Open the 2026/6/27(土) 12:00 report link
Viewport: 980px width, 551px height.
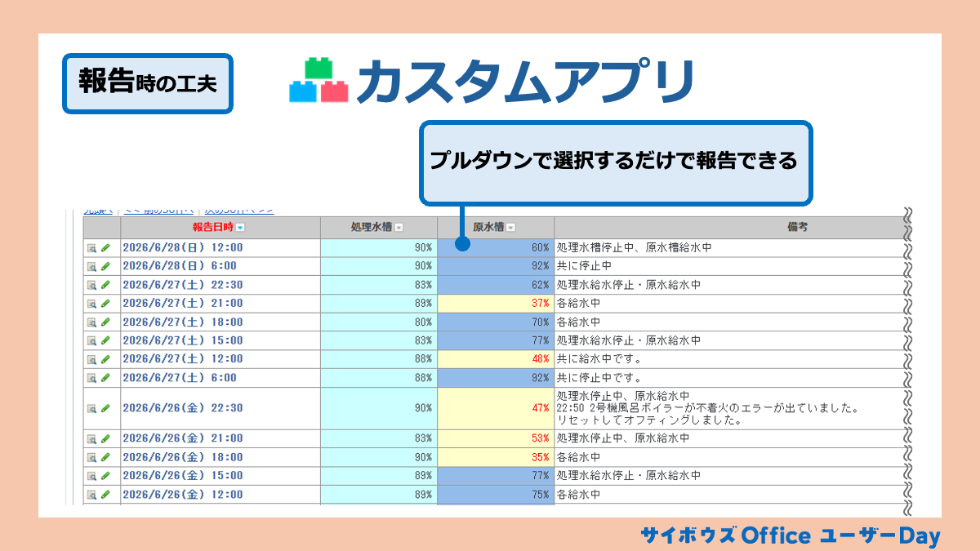(x=182, y=359)
